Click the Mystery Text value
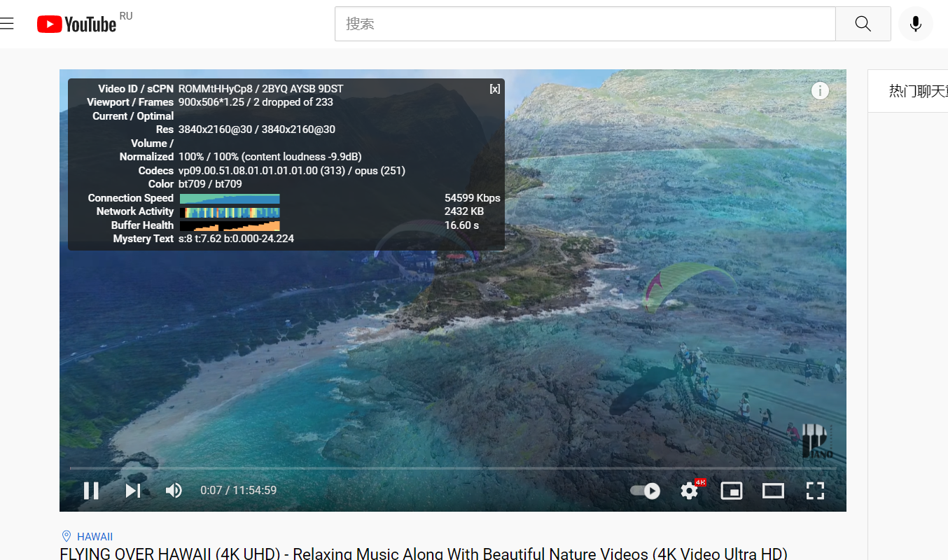Viewport: 948px width, 560px height. click(x=236, y=239)
